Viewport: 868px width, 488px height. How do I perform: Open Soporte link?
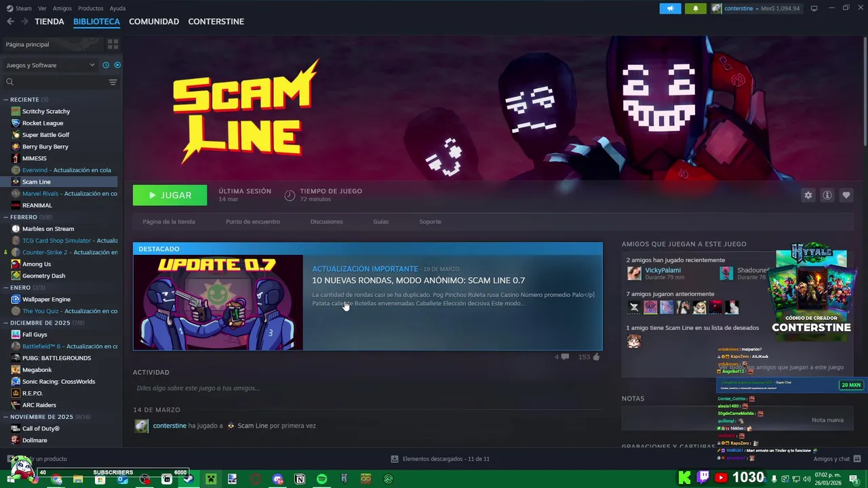430,222
